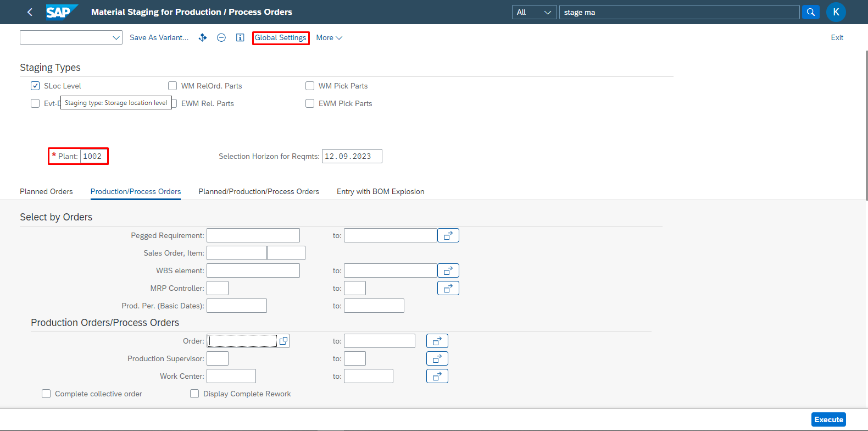Click the SAP logo
The image size is (868, 431).
[x=61, y=12]
